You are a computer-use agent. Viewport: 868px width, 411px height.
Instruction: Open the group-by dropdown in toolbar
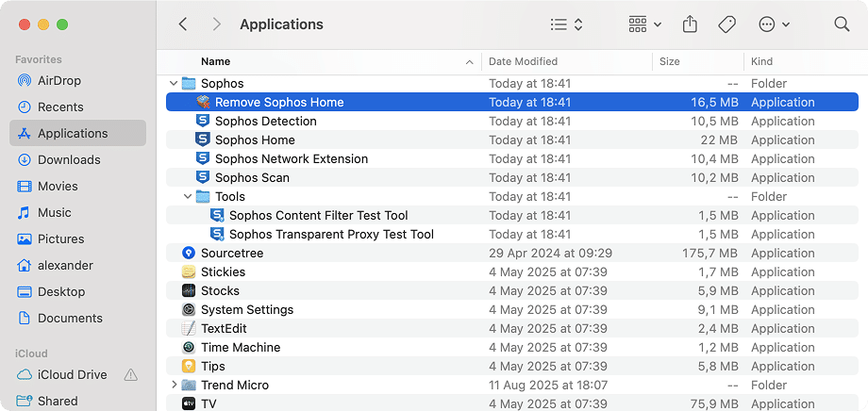(x=645, y=25)
